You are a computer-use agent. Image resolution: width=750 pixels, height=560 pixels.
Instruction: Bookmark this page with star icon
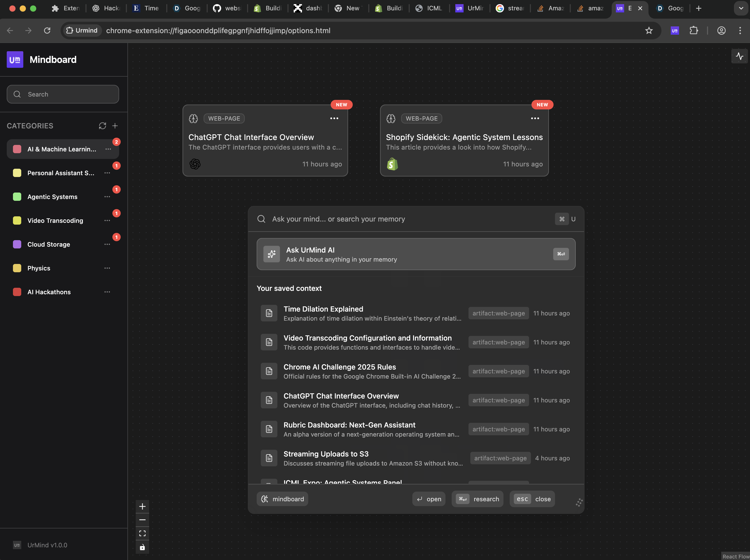point(649,31)
